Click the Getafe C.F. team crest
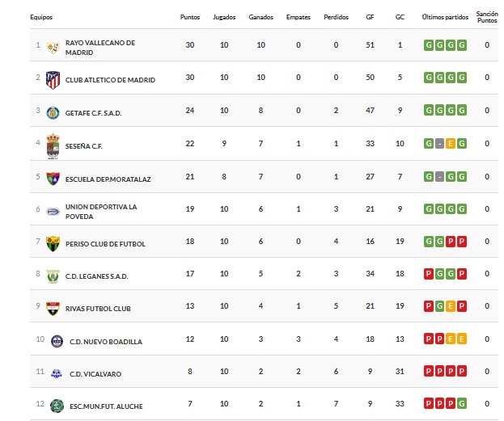 [53, 112]
